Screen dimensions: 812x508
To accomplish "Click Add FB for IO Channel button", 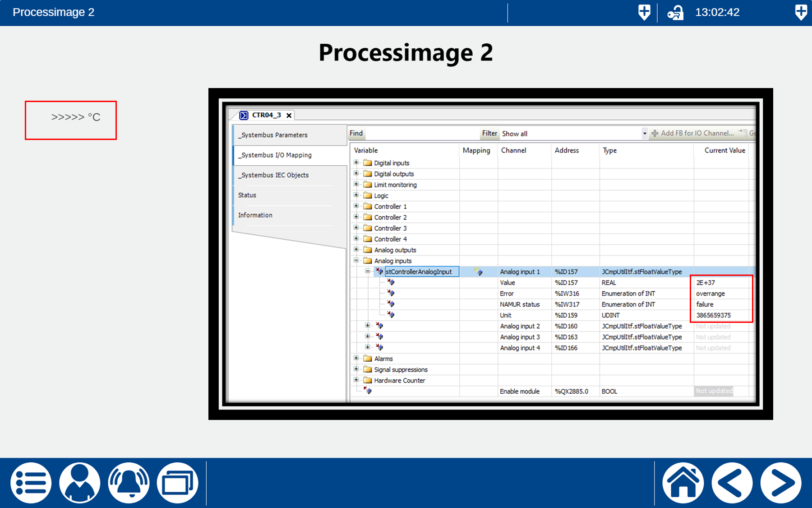I will pyautogui.click(x=693, y=133).
